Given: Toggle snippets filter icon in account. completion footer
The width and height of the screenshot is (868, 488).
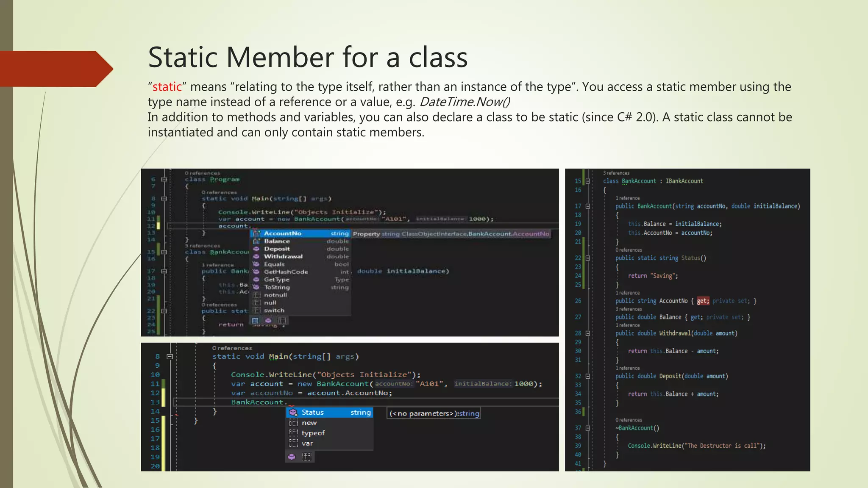Looking at the screenshot, I should point(281,320).
